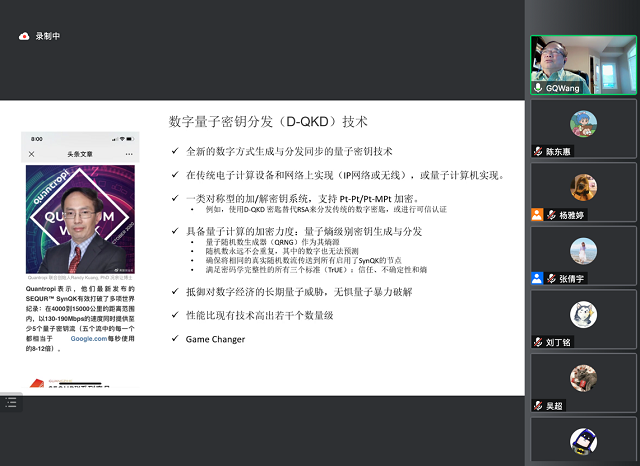Toggle the muted microphone for 杨雅婷
This screenshot has height=466, width=640.
click(550, 214)
